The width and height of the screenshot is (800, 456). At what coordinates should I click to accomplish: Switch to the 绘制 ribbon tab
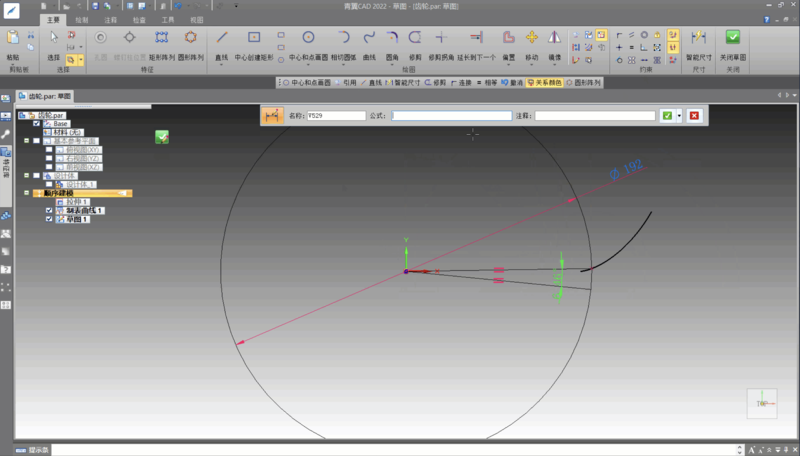click(82, 19)
